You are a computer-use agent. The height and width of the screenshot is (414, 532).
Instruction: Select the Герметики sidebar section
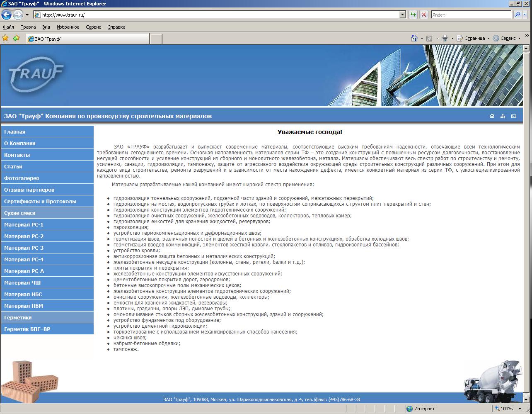coord(47,317)
